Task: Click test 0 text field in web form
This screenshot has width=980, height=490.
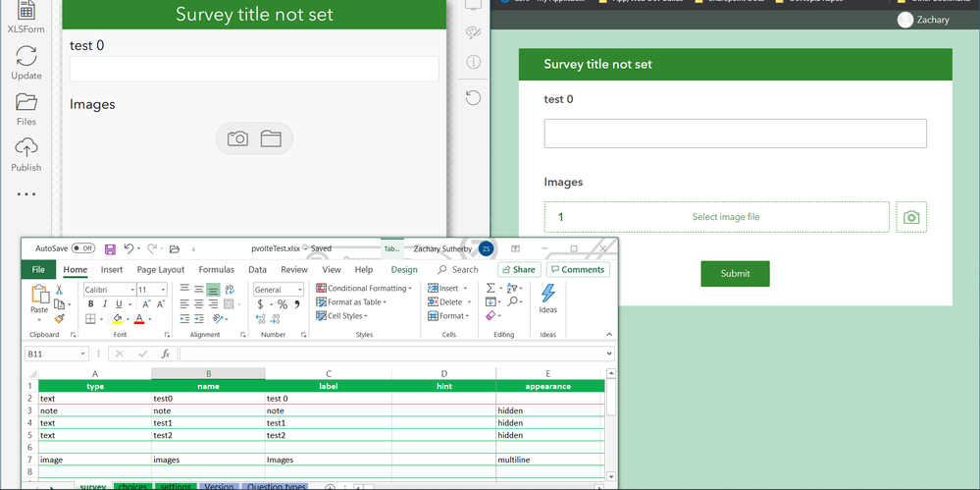Action: click(x=735, y=134)
